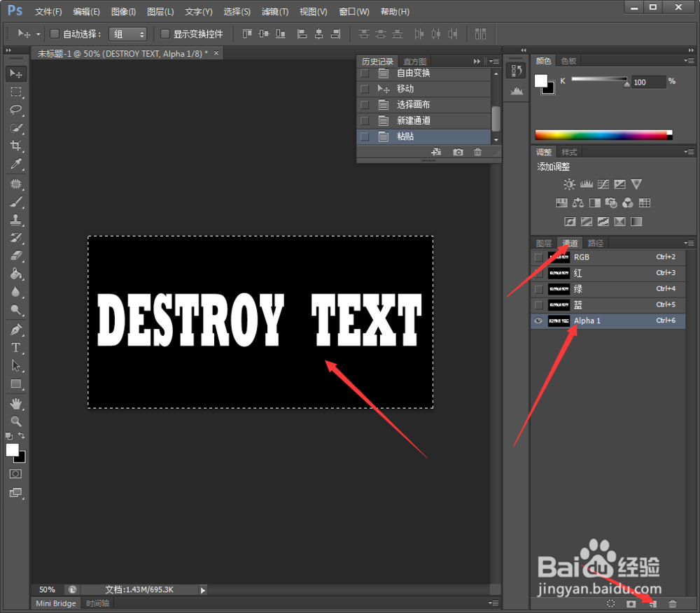The image size is (700, 613).
Task: Add a Levels adjustment
Action: 586,184
